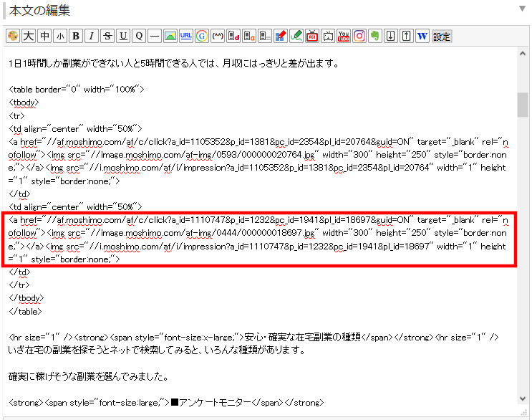Apply medium font size 中

pos(44,36)
